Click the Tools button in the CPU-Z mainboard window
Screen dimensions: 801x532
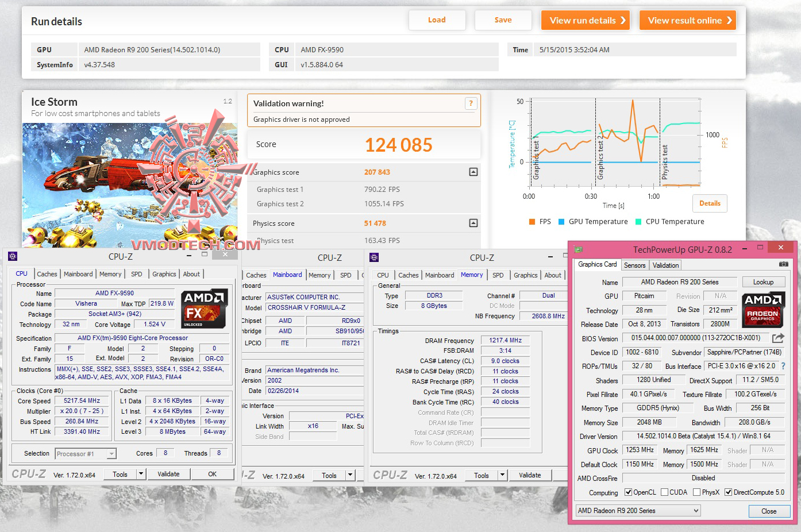[329, 475]
